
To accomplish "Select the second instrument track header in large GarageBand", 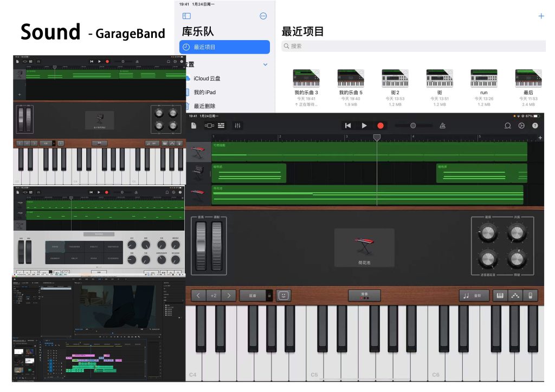I will (x=198, y=173).
